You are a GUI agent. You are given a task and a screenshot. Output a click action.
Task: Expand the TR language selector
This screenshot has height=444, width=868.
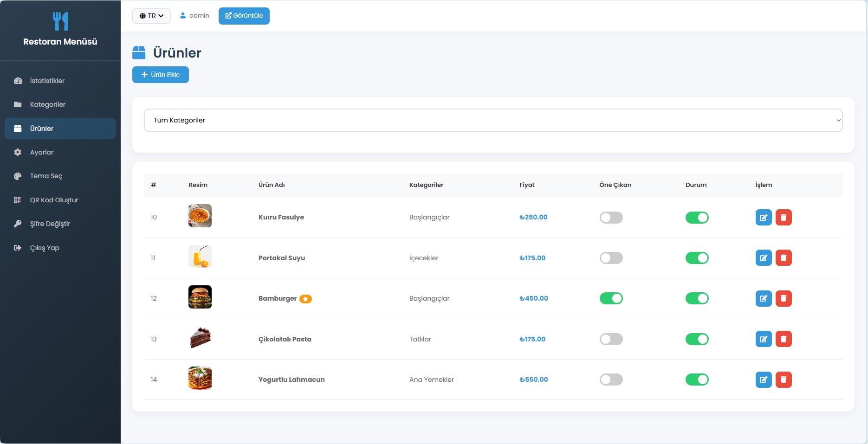(x=151, y=16)
